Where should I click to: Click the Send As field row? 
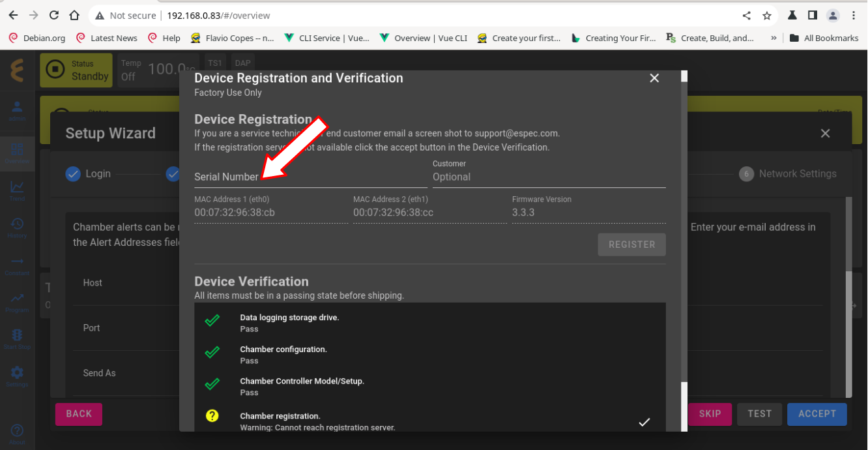[x=126, y=373]
